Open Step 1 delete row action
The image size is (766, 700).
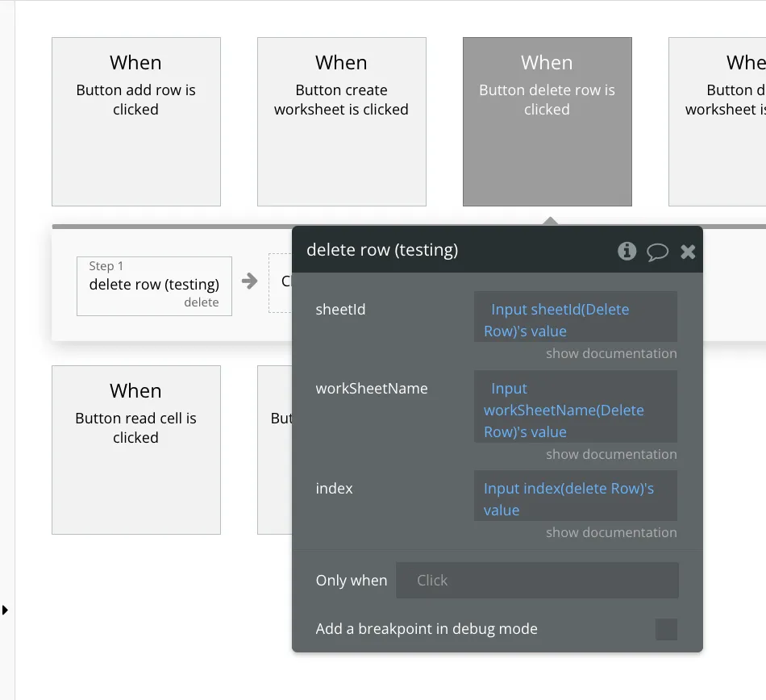tap(154, 285)
